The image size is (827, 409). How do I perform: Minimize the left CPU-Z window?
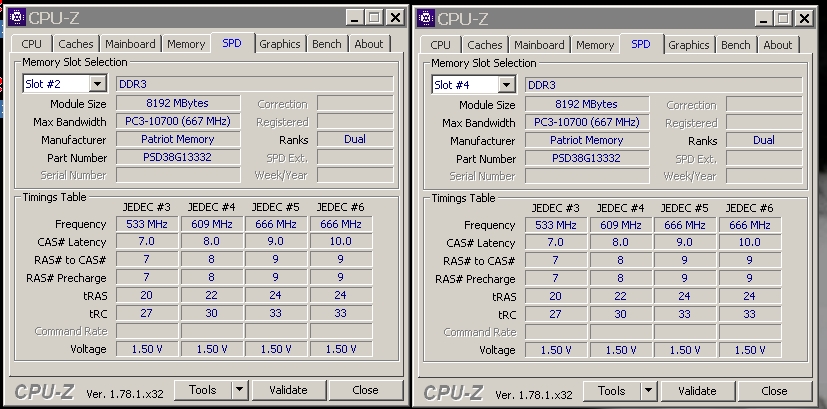[354, 17]
